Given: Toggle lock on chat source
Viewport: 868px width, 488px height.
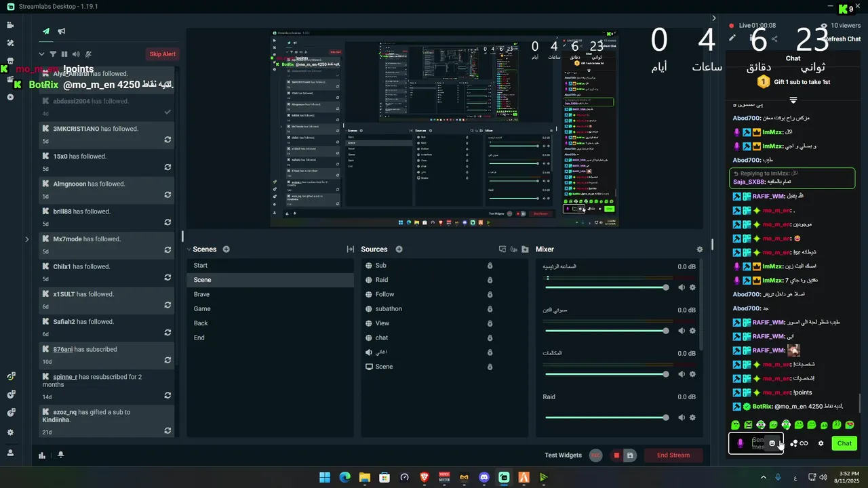Looking at the screenshot, I should tap(490, 338).
